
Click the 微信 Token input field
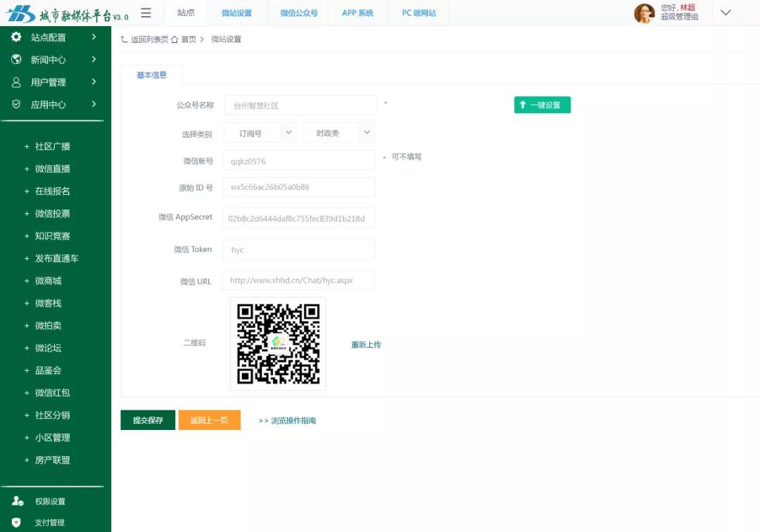coord(299,250)
